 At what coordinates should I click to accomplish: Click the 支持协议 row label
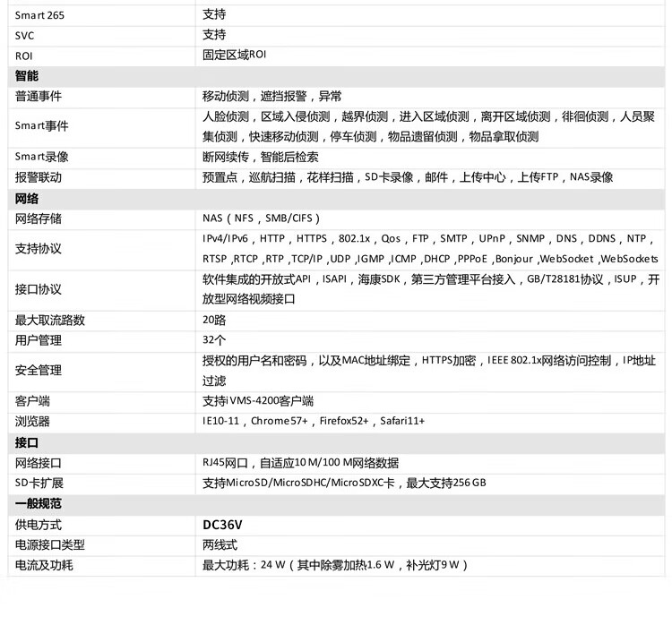click(x=39, y=249)
